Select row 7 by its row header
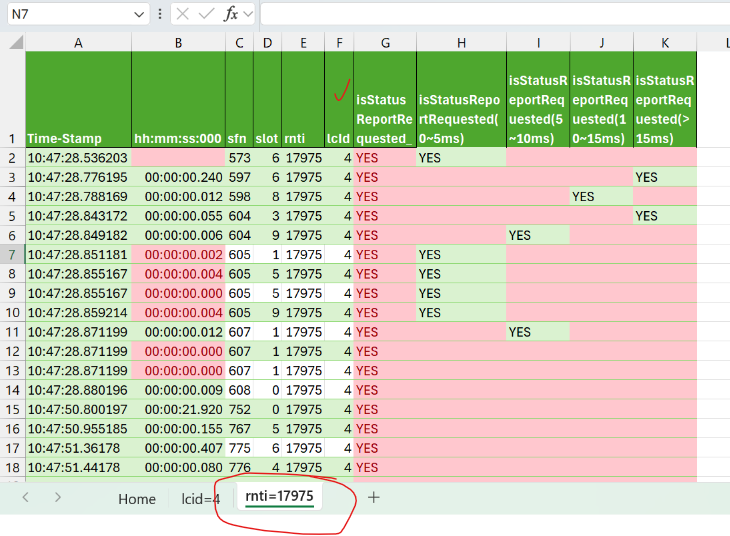The image size is (730, 536). 12,255
